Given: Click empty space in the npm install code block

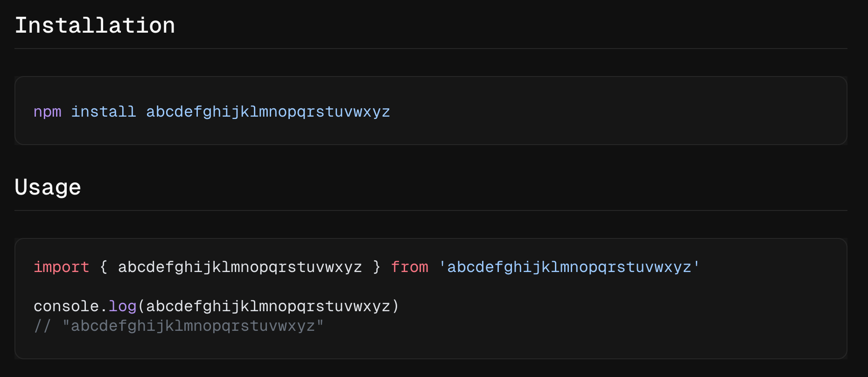Looking at the screenshot, I should (607, 111).
